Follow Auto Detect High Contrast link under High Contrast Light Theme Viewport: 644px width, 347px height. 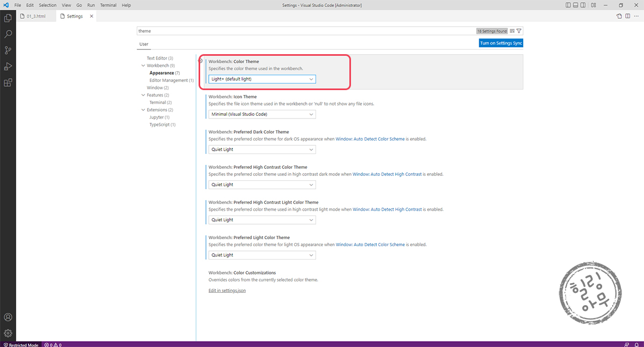pos(387,210)
